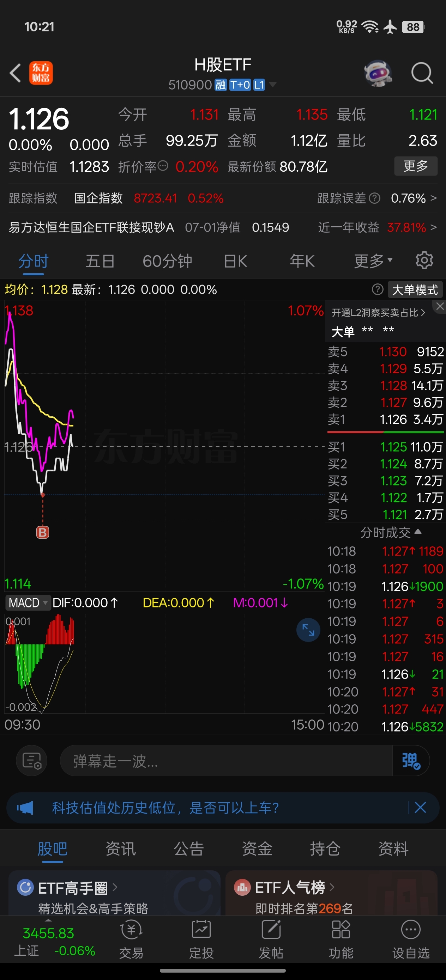Image resolution: width=446 pixels, height=980 pixels.
Task: Open the ETF高手圈 circle icon
Action: (x=25, y=888)
